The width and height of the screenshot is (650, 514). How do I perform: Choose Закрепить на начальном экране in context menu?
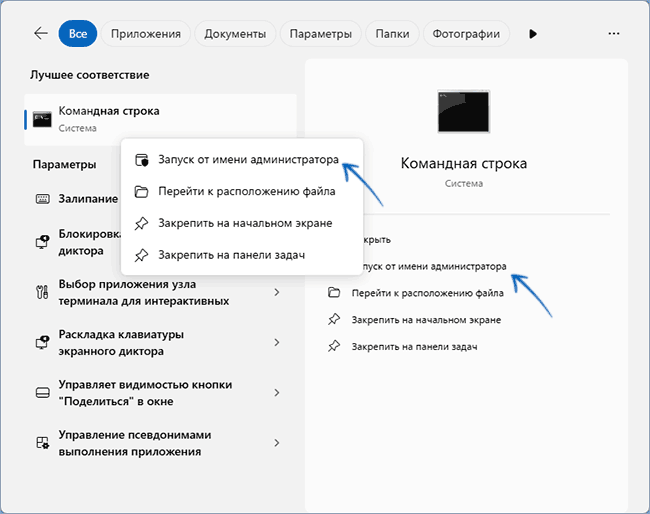tap(242, 223)
